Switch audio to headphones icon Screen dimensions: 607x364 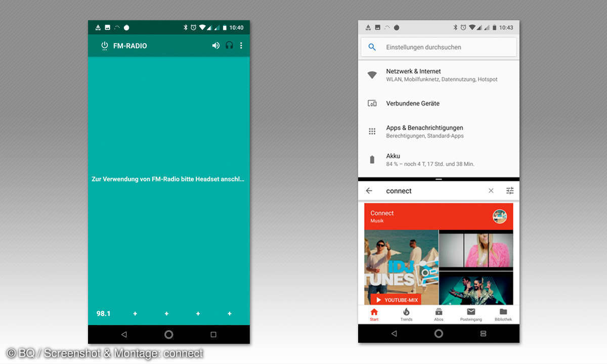click(x=229, y=45)
